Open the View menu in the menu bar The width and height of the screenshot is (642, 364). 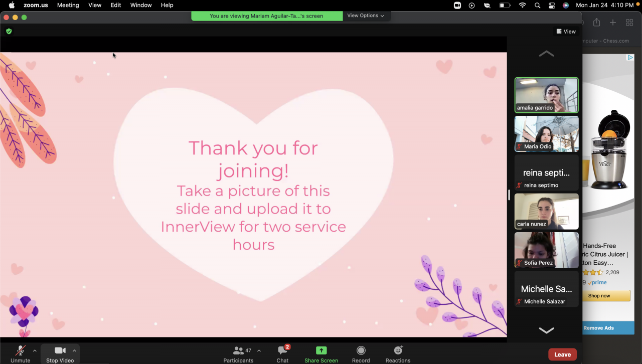(x=95, y=5)
